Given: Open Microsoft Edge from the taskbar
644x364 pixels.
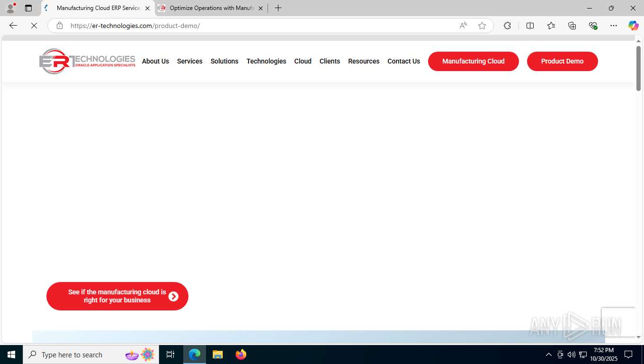Looking at the screenshot, I should click(x=195, y=355).
